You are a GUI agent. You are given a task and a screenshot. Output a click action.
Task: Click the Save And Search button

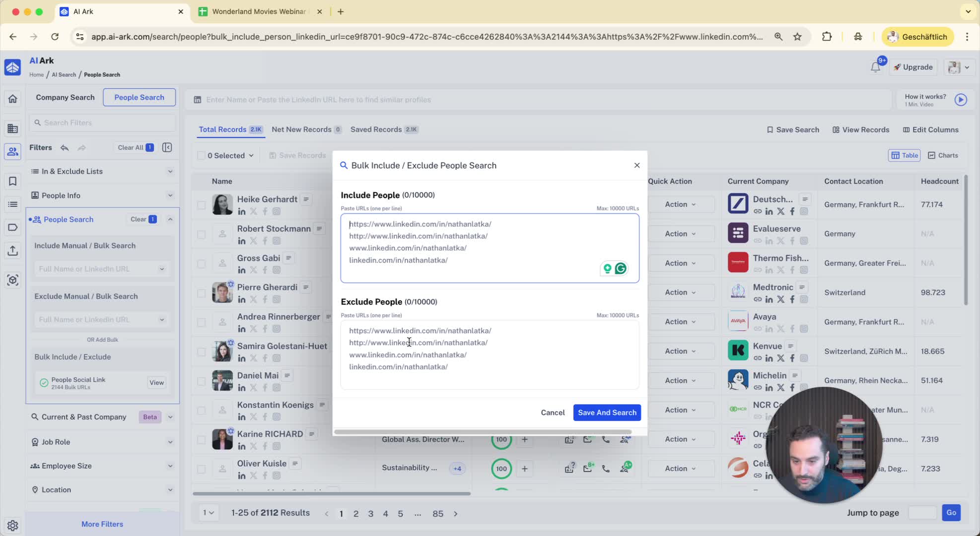coord(607,412)
